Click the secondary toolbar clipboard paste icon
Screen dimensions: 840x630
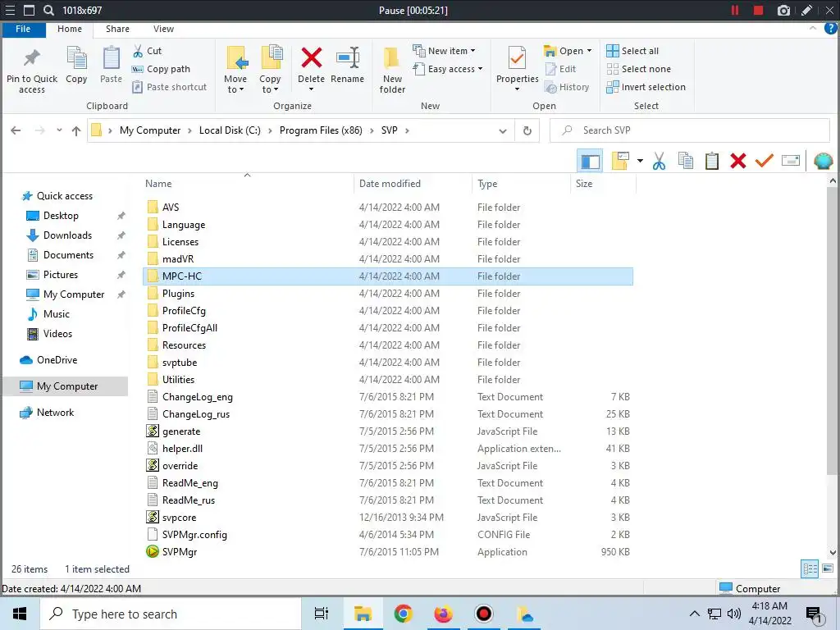pos(712,161)
